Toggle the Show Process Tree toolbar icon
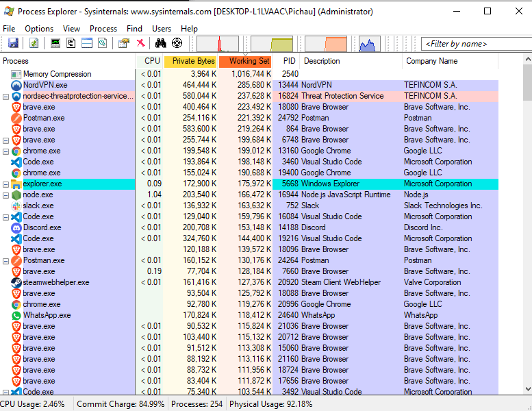 tap(71, 43)
